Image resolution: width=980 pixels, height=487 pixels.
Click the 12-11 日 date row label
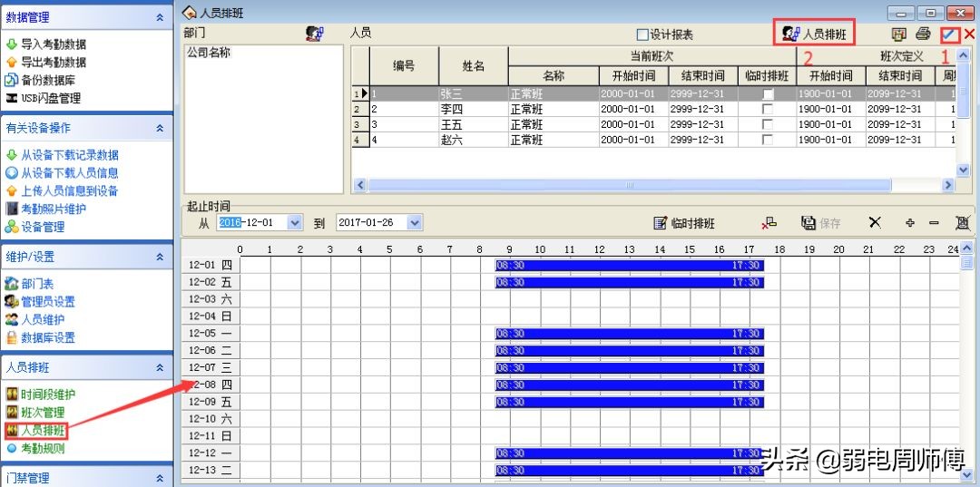(210, 436)
